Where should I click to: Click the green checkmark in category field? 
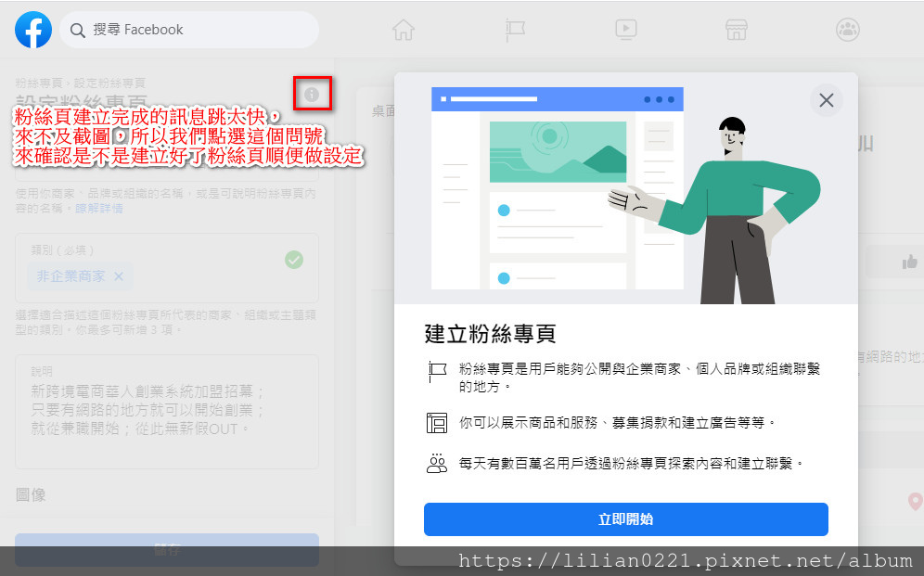click(x=294, y=260)
